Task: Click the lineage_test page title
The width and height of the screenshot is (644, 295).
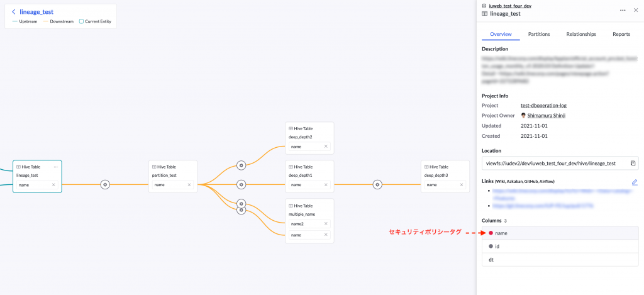Action: coord(36,12)
